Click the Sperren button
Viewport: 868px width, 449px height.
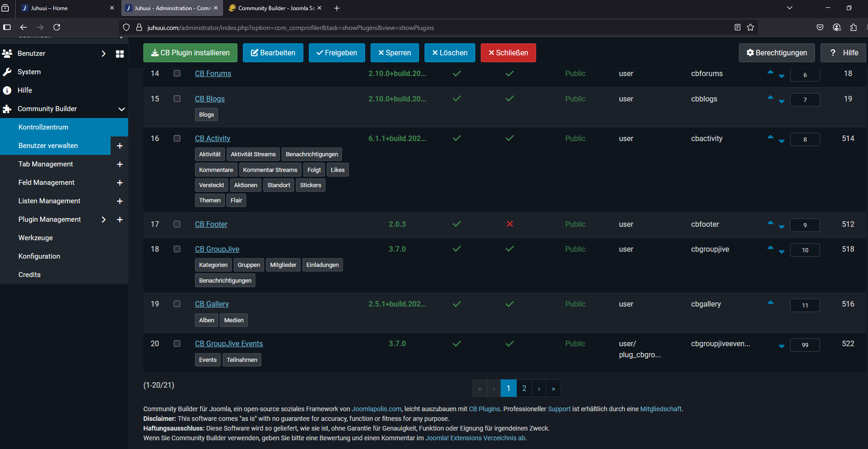point(395,53)
